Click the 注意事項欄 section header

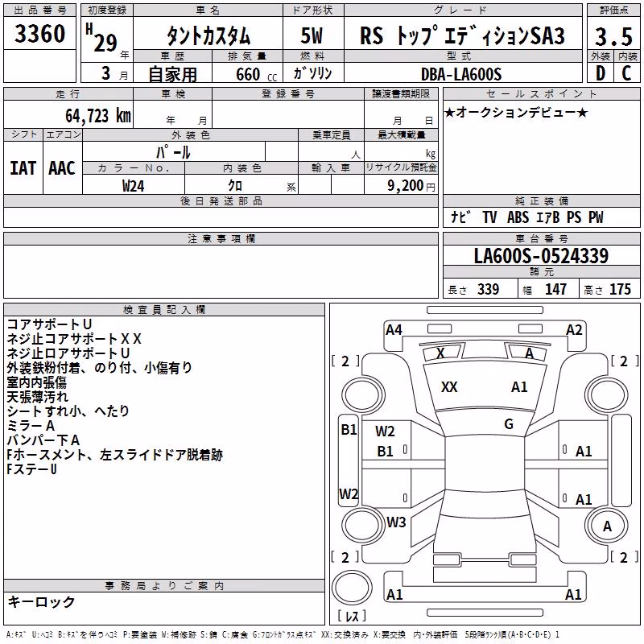[x=221, y=238]
